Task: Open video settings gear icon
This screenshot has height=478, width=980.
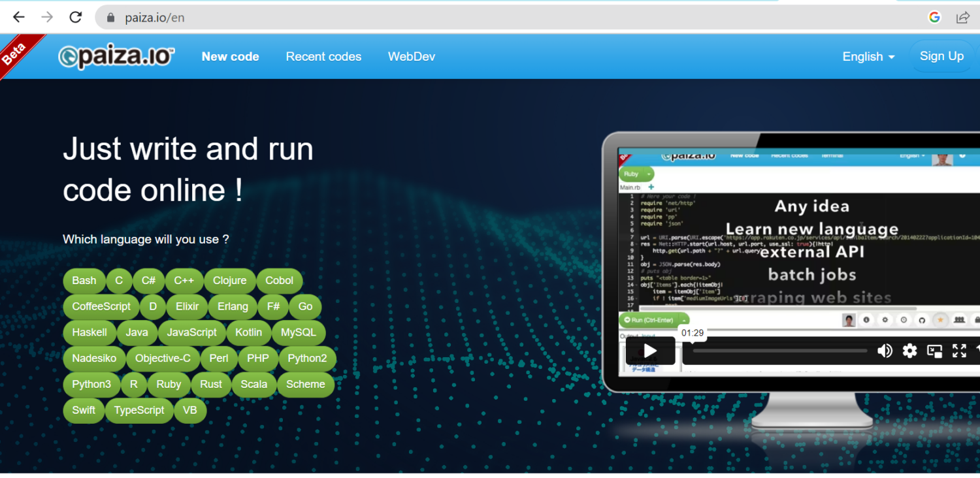Action: tap(909, 351)
